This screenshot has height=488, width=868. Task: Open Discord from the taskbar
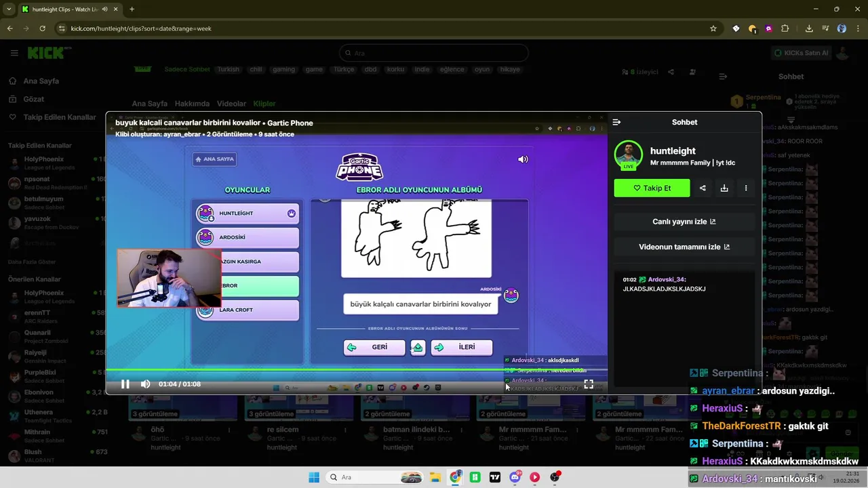tap(515, 477)
